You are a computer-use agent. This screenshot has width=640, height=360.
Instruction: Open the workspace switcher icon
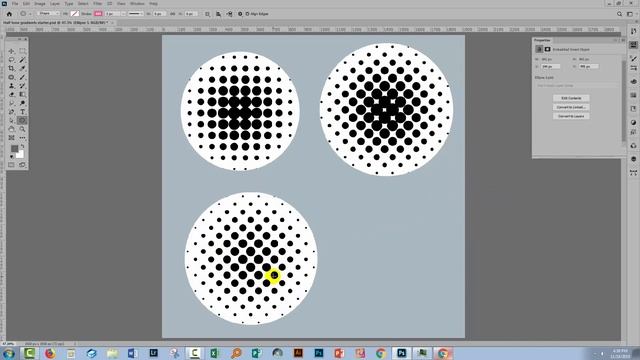[x=630, y=14]
